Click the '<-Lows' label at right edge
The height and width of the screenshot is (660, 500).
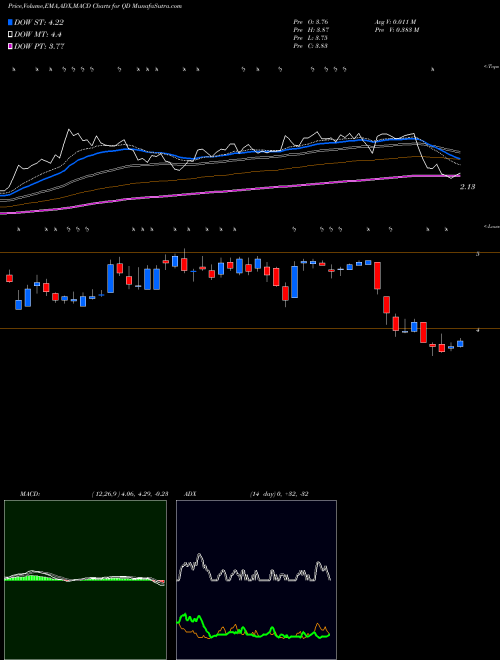click(492, 226)
